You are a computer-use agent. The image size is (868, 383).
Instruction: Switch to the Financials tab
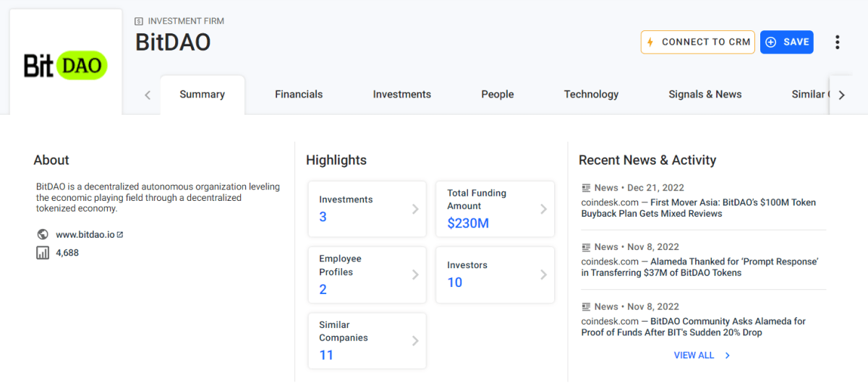299,95
